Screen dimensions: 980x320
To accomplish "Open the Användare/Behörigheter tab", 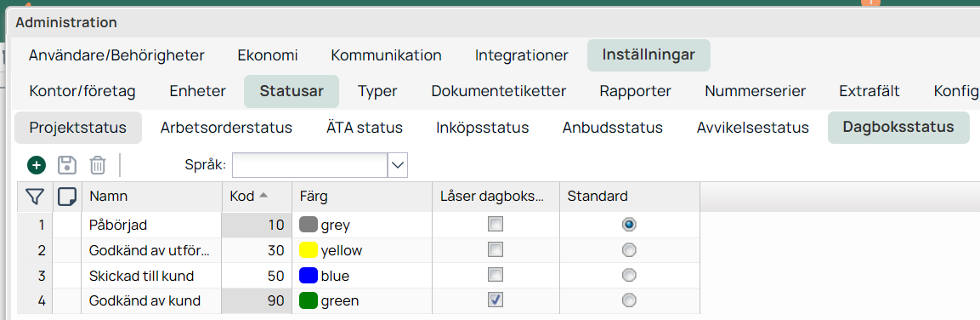I will point(116,55).
